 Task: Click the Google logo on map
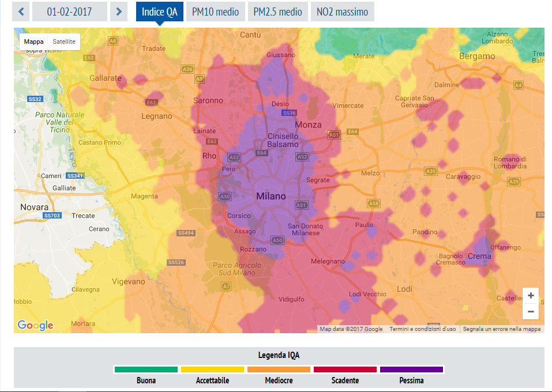click(x=36, y=325)
